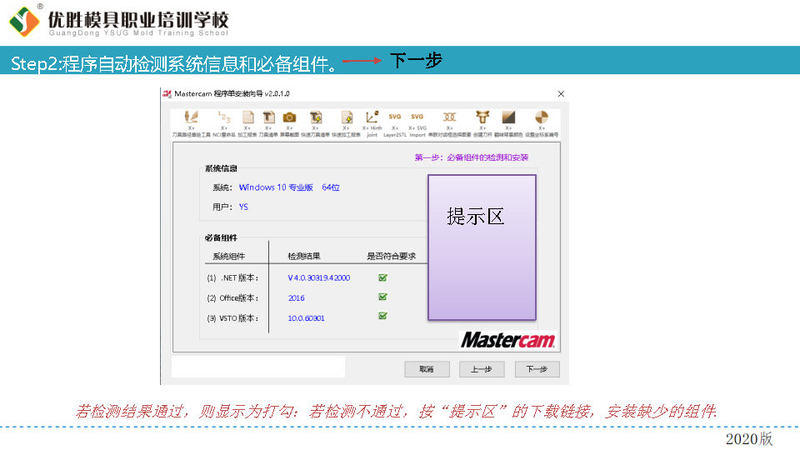
Task: Click the X+ Layer2STL SVG icon
Action: 394,117
